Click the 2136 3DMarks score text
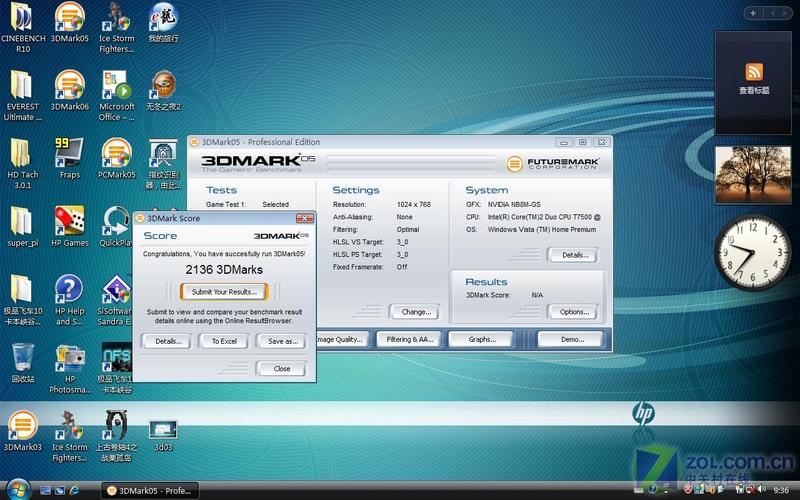800x500 pixels. click(224, 269)
